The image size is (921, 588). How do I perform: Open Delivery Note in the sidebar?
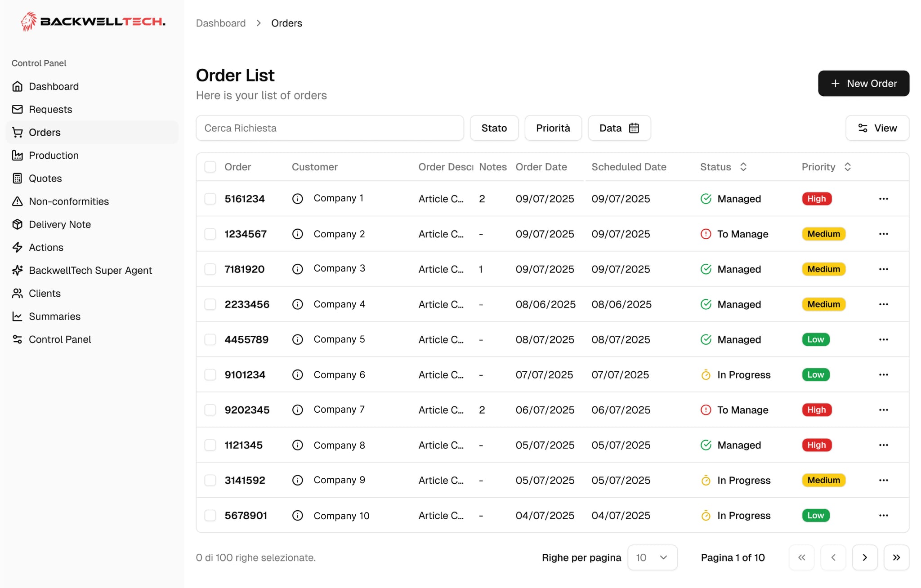click(92, 224)
